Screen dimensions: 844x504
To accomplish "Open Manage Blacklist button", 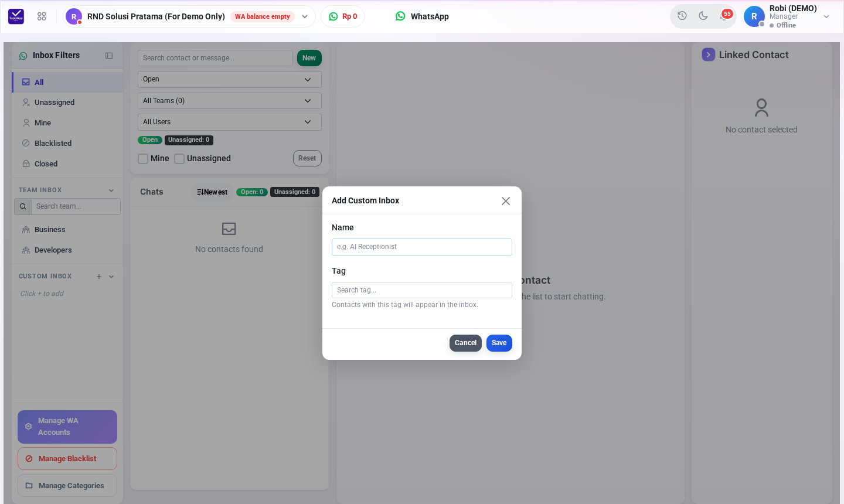I will (67, 459).
